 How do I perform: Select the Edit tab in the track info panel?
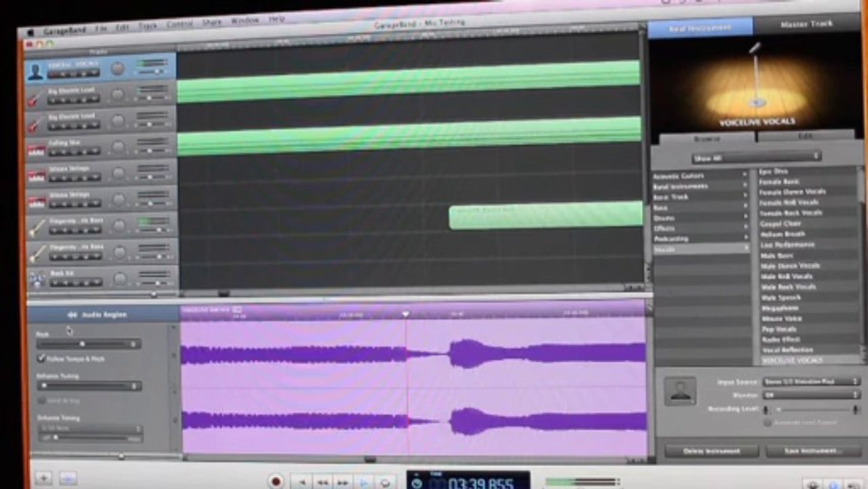(806, 136)
